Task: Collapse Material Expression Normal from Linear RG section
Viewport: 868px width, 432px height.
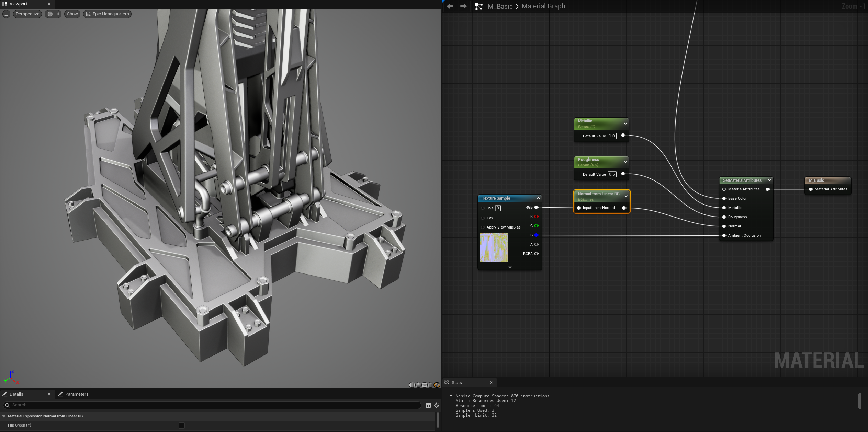Action: (x=4, y=416)
